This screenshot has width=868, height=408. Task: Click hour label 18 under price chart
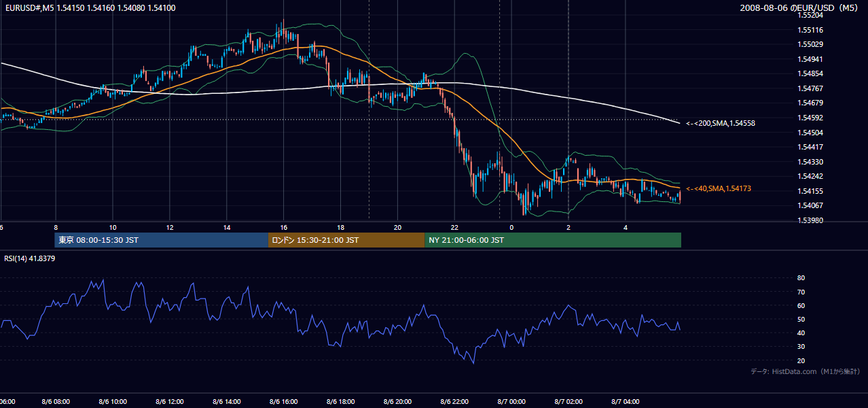coord(340,227)
